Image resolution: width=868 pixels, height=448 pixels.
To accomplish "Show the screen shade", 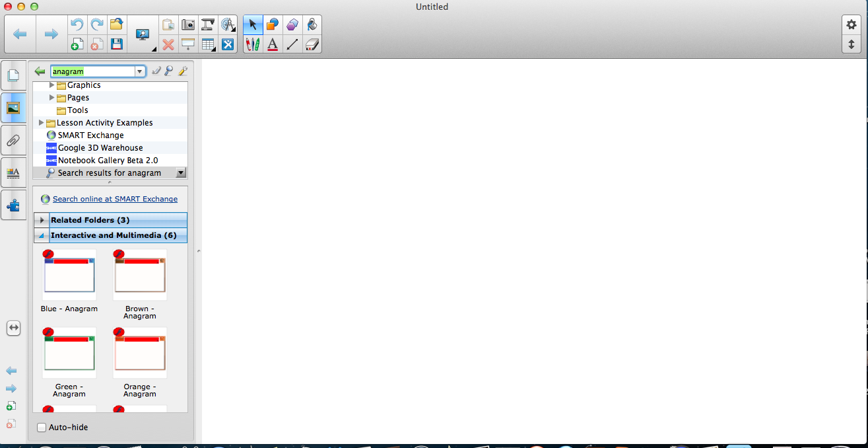I will point(188,44).
